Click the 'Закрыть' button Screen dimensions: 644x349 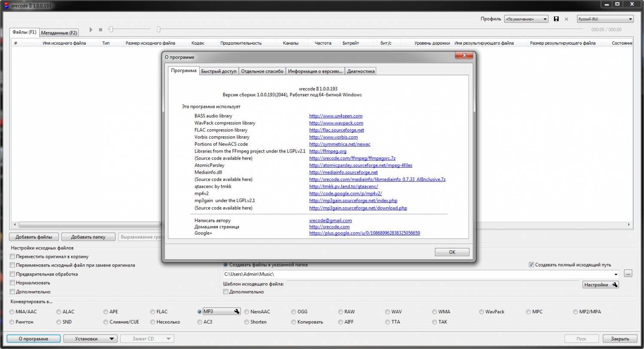pyautogui.click(x=620, y=339)
